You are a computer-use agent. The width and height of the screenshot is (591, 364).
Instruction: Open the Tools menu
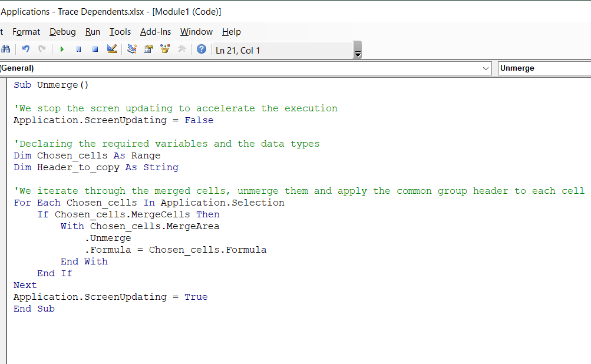pos(120,32)
